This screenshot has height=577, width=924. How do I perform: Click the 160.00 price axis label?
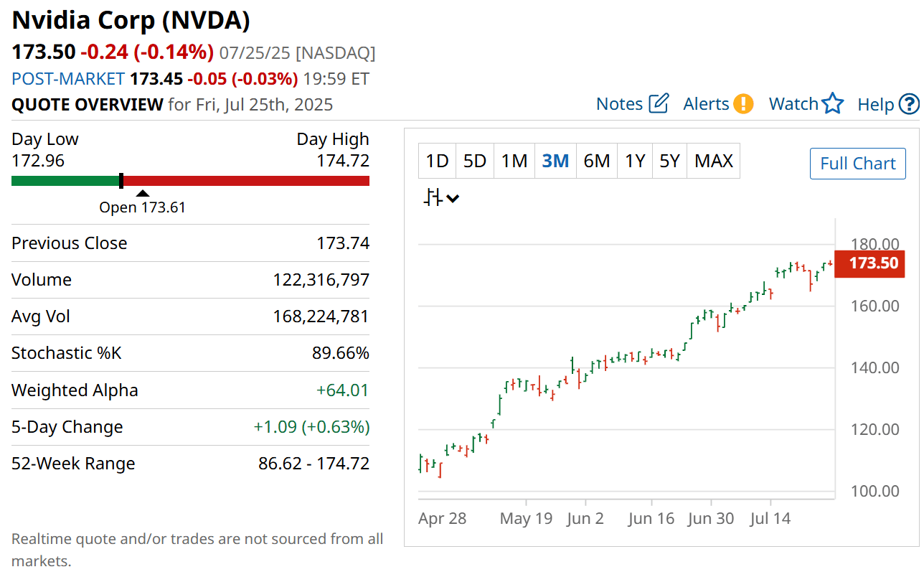[x=874, y=306]
